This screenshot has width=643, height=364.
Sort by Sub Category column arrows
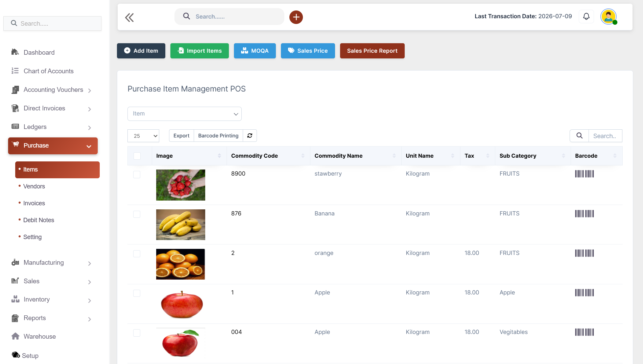[x=563, y=156]
